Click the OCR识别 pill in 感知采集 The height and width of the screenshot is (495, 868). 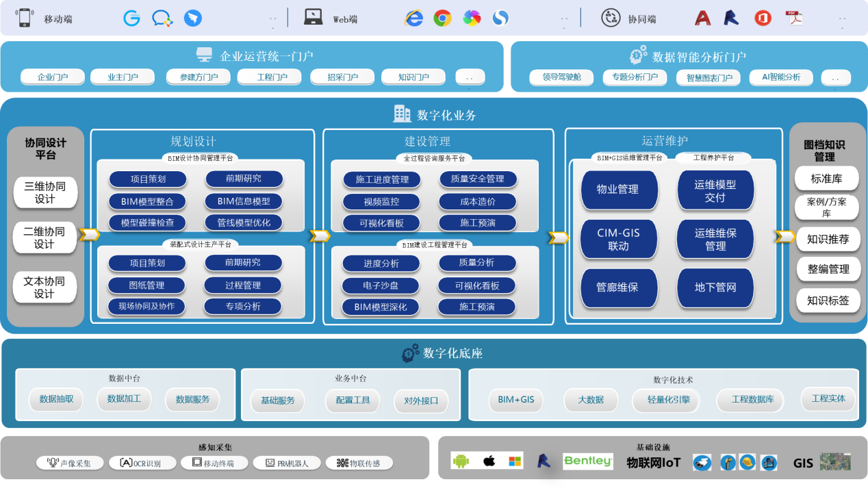pyautogui.click(x=140, y=464)
